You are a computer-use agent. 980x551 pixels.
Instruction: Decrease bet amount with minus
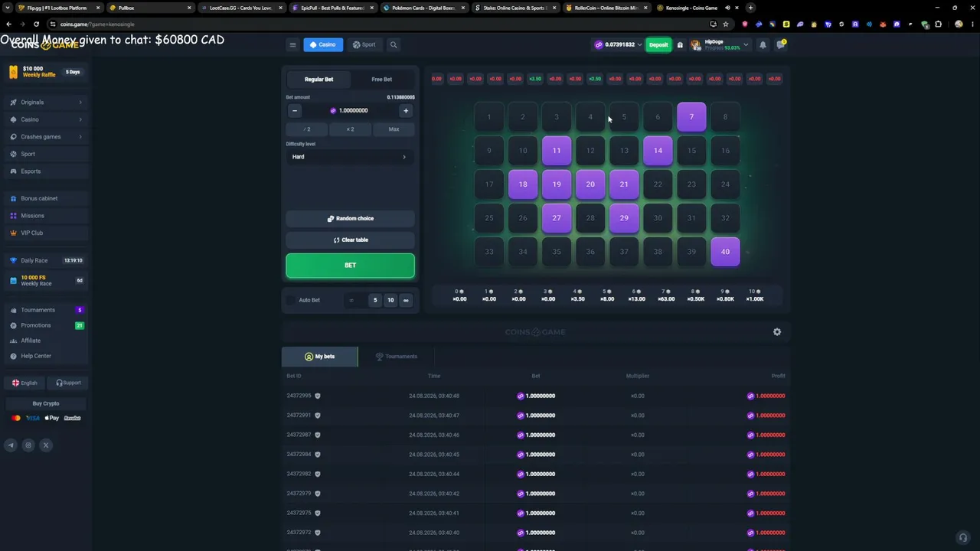coord(295,111)
